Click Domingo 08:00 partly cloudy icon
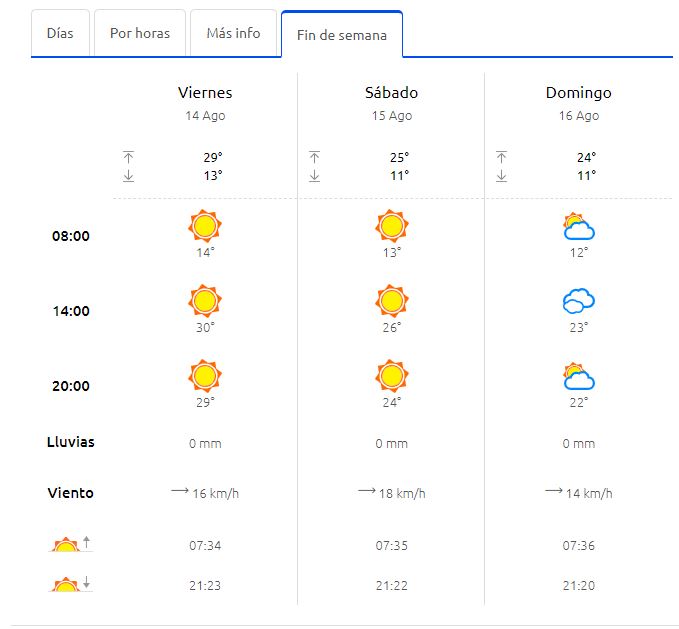 pyautogui.click(x=579, y=226)
